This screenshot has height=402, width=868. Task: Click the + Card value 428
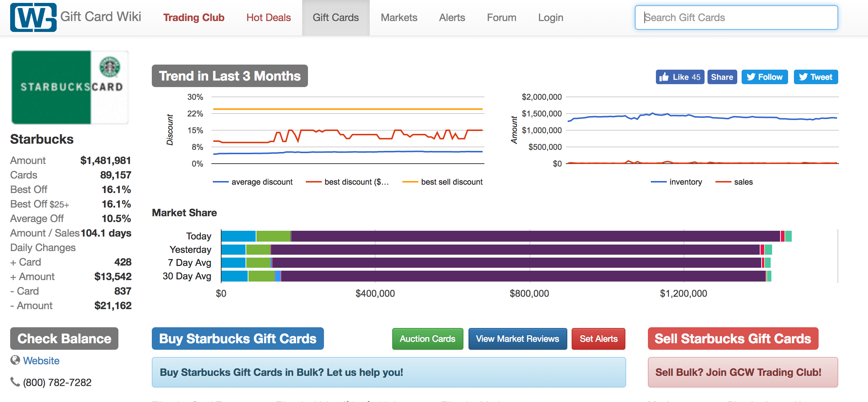click(x=123, y=262)
